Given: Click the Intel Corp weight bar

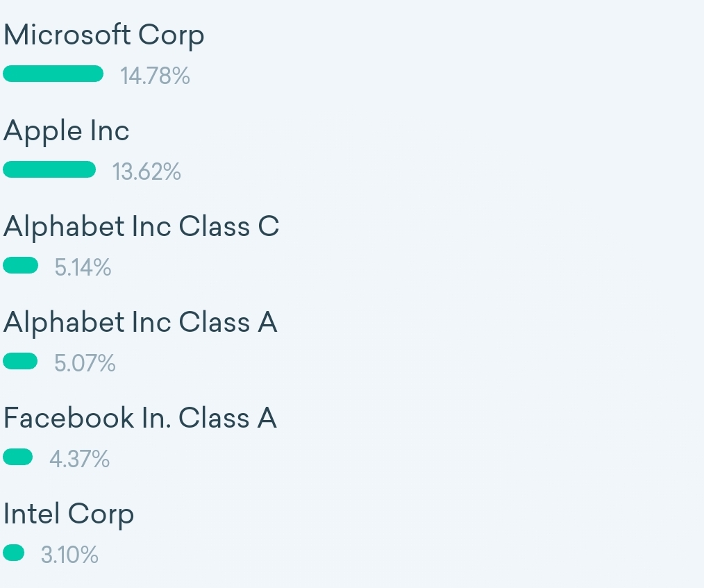Looking at the screenshot, I should click(14, 553).
